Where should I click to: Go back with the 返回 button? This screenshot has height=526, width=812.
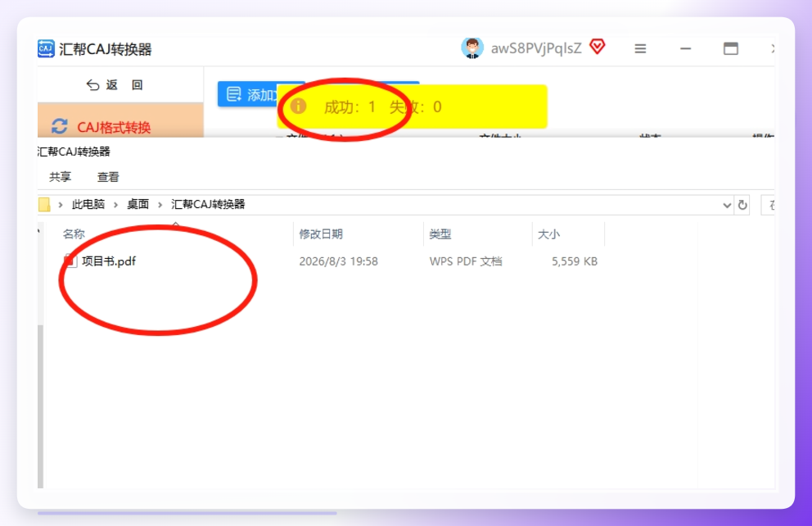[114, 85]
